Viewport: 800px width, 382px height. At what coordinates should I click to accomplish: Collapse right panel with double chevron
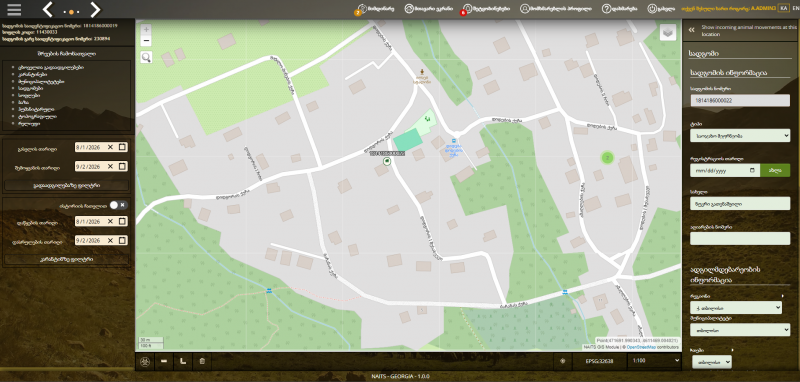(691, 30)
